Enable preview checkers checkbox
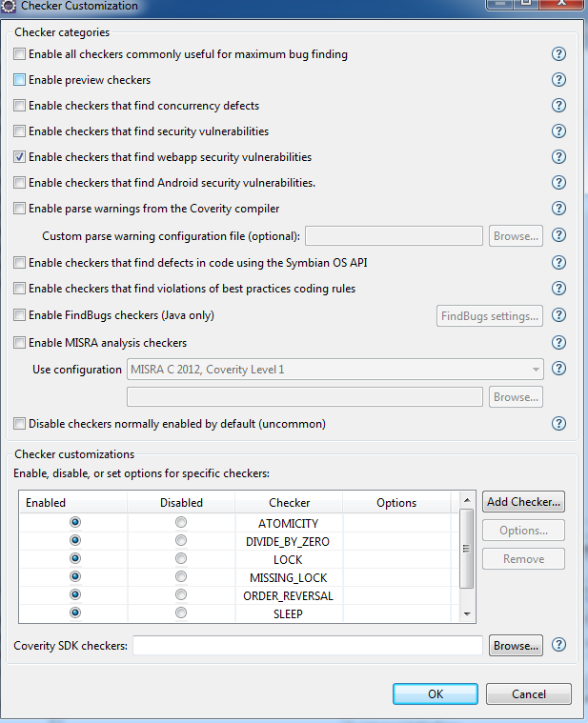Screen dimensions: 588x723 tap(20, 80)
